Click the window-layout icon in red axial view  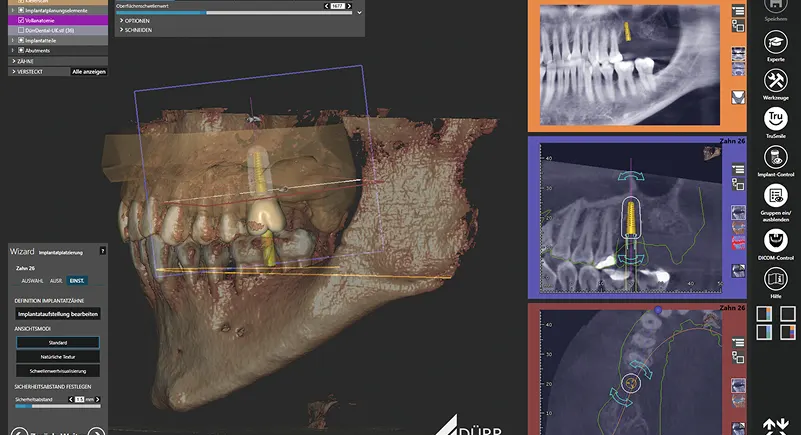[x=738, y=357]
